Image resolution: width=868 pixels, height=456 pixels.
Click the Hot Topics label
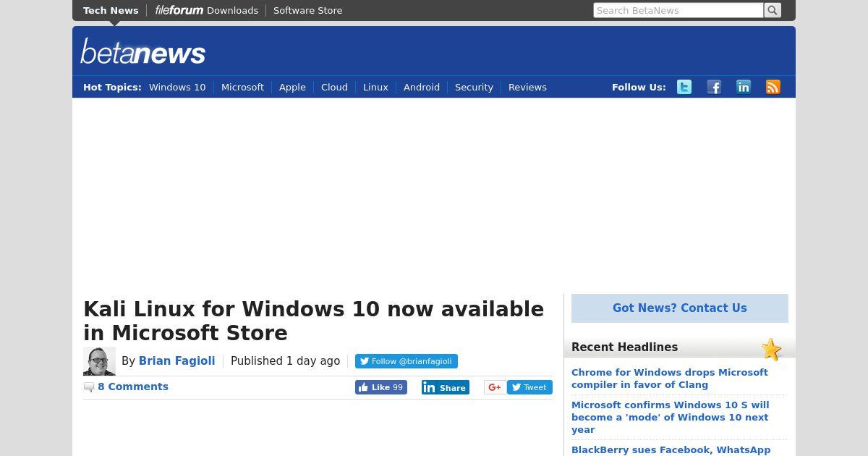pyautogui.click(x=112, y=87)
